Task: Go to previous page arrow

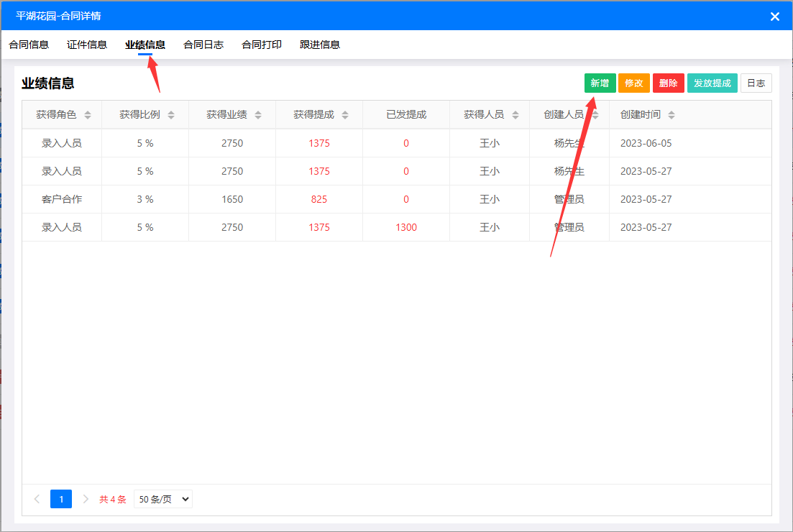Action: pos(37,499)
